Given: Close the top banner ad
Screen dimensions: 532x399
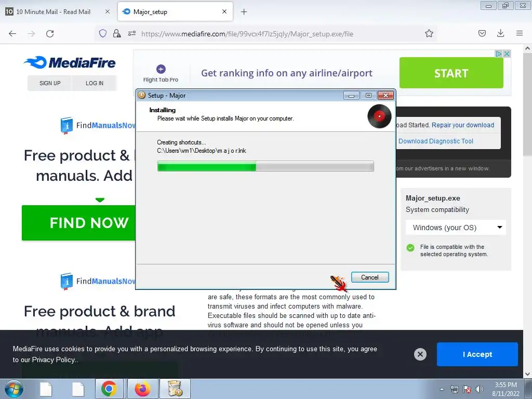Looking at the screenshot, I should click(x=506, y=54).
